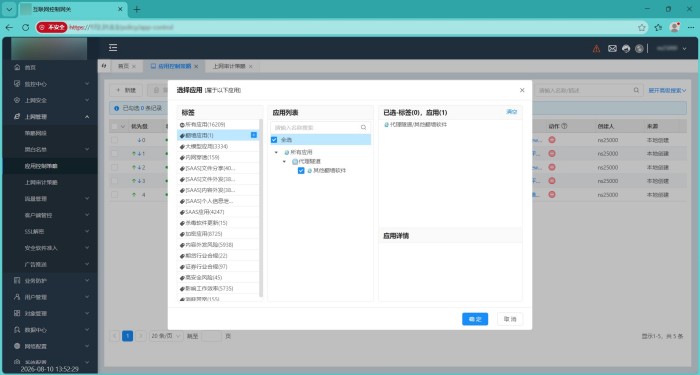Expand 用户管理 in the sidebar

49,297
